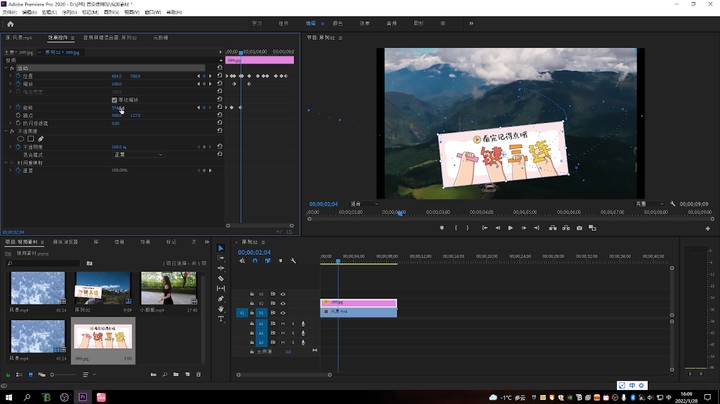This screenshot has height=404, width=720.
Task: Open Program Monitor zoom level dropdown
Action: (365, 203)
